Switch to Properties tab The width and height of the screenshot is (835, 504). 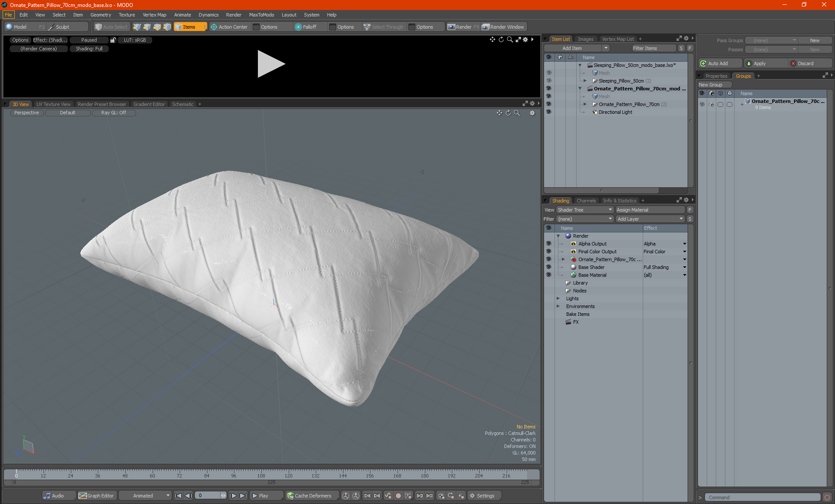coord(716,76)
